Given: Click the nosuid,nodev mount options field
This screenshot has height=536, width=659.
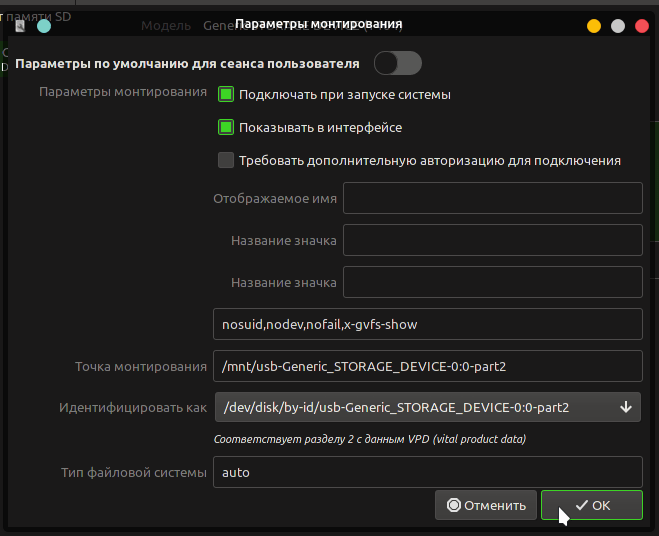Looking at the screenshot, I should point(427,324).
